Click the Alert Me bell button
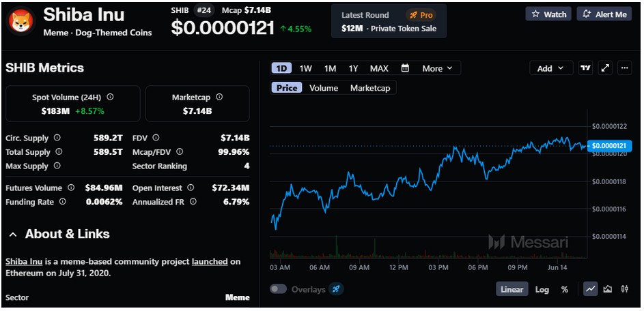This screenshot has height=311, width=644. (604, 14)
